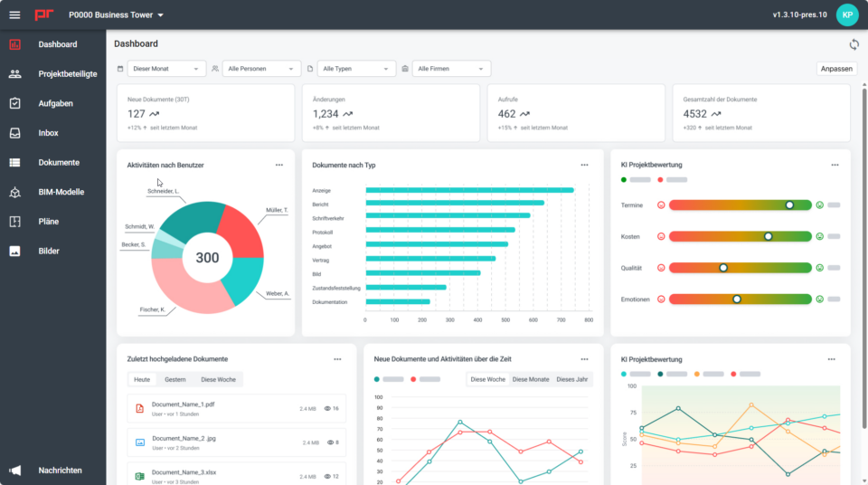Open the Nachrichten megaphone icon

(x=14, y=471)
